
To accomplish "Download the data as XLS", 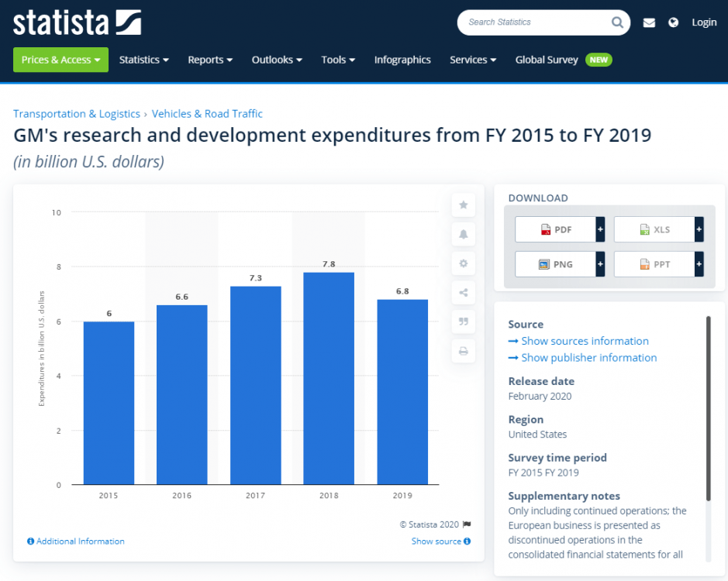I will point(654,230).
